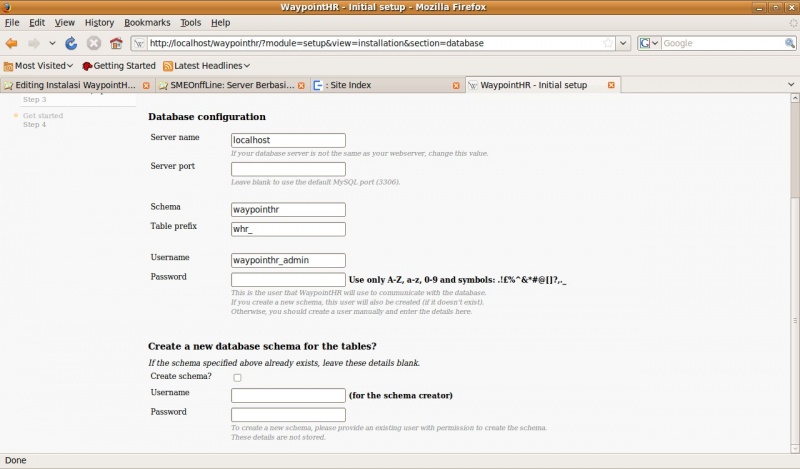Open the Getting Started bookmark

point(118,65)
